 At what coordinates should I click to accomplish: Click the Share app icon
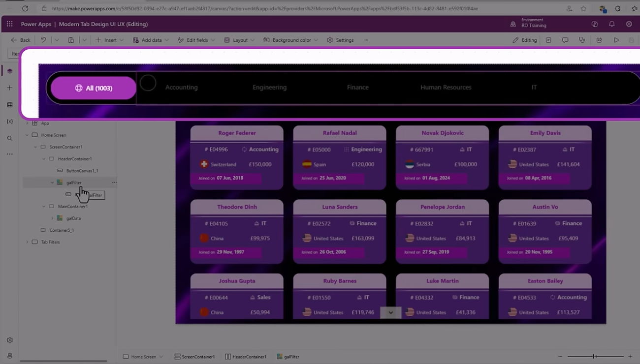[x=599, y=40]
